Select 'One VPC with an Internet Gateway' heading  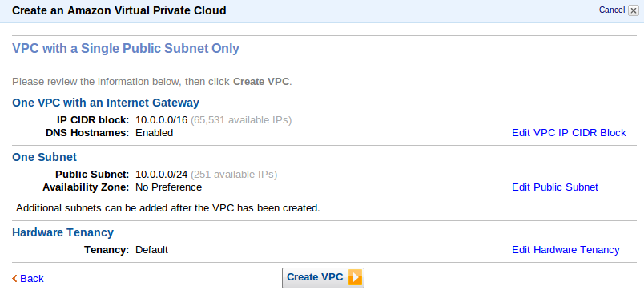click(x=106, y=103)
